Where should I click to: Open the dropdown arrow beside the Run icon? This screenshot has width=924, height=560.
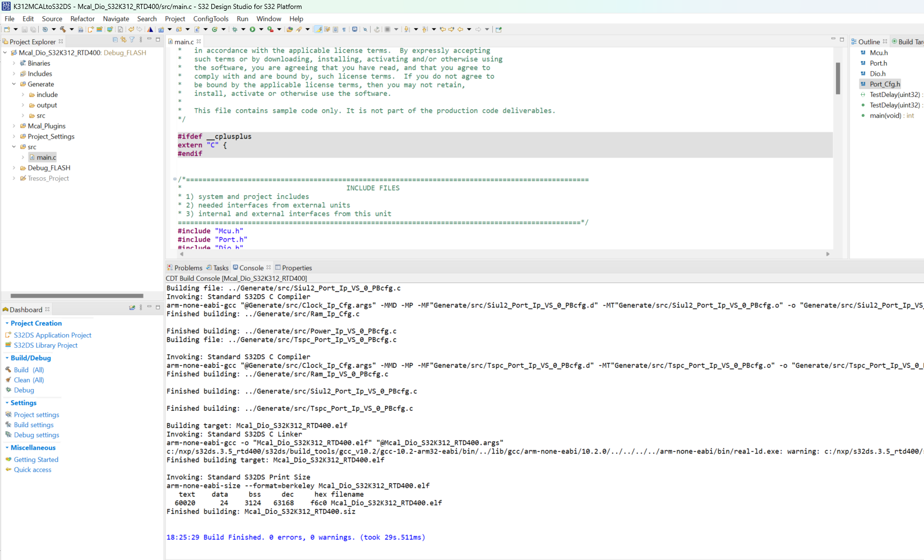tap(261, 29)
